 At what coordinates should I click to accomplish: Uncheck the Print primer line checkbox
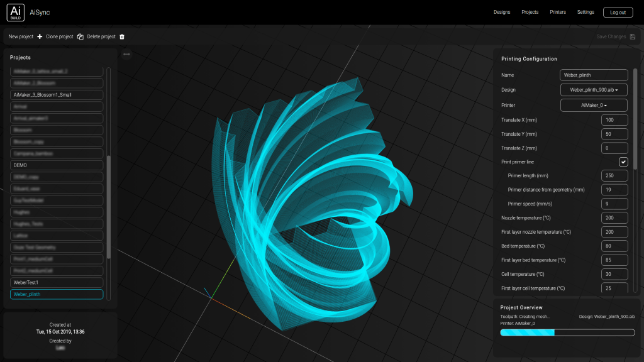click(x=623, y=162)
